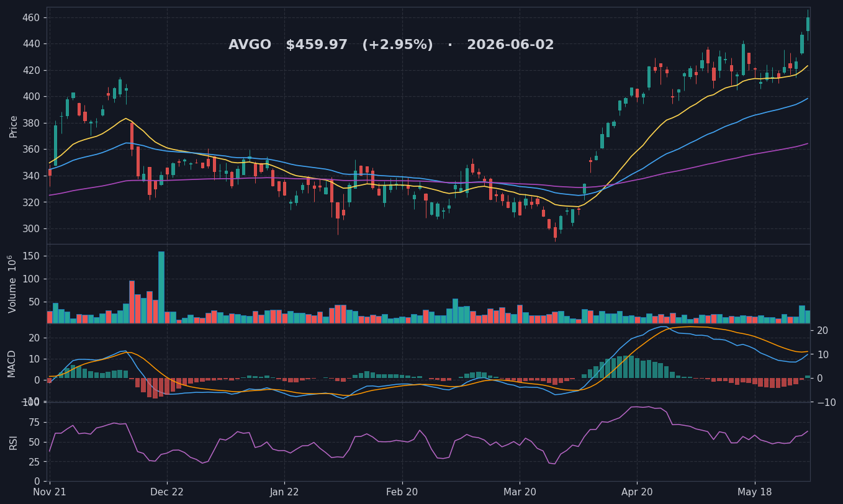Viewport: 843px width, 504px height.
Task: Click the 320 price tick label
Action: click(x=30, y=202)
